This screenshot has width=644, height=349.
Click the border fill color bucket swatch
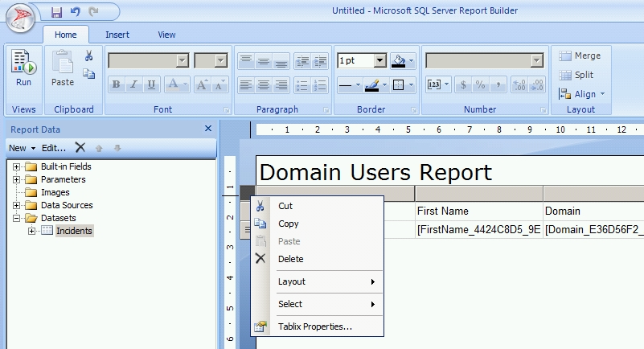pyautogui.click(x=400, y=60)
